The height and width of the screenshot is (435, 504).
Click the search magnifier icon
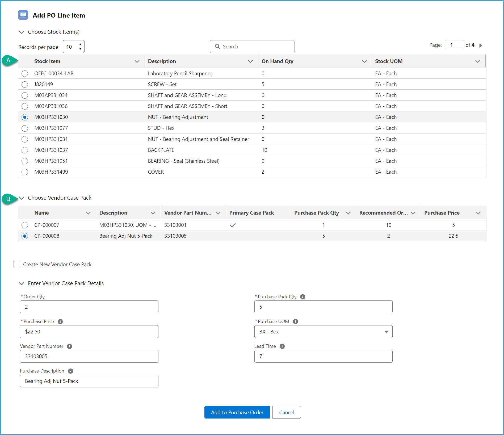tap(218, 46)
